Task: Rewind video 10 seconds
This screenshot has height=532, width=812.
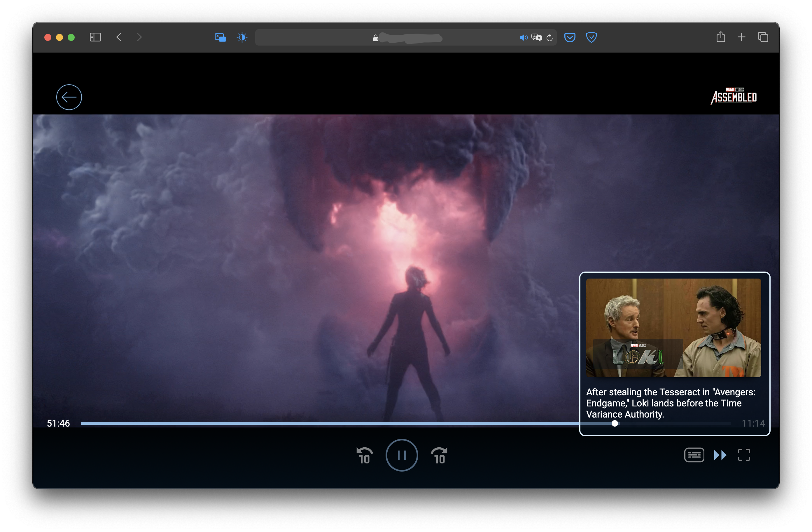Action: coord(364,456)
